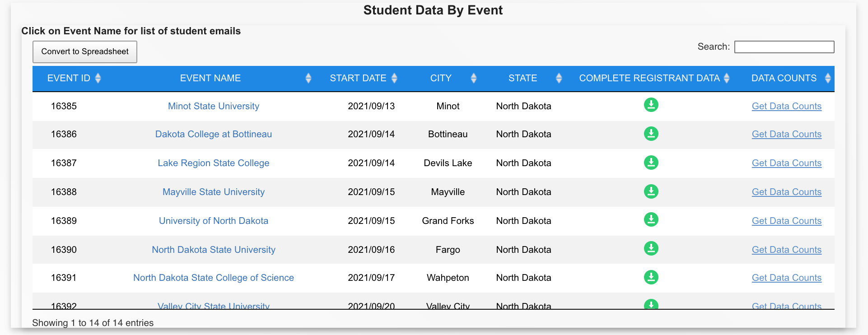Viewport: 868px width, 335px height.
Task: Get Data Counts for event 16390
Action: coord(787,250)
